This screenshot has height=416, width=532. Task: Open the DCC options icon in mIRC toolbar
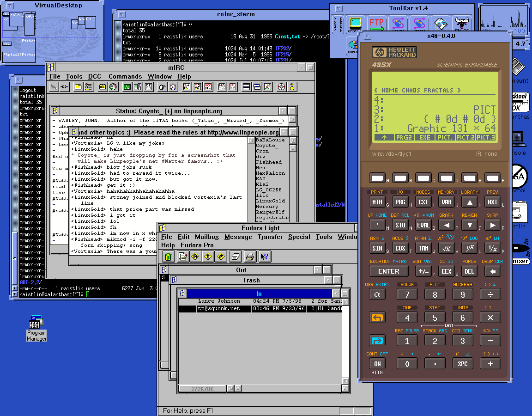[x=208, y=87]
